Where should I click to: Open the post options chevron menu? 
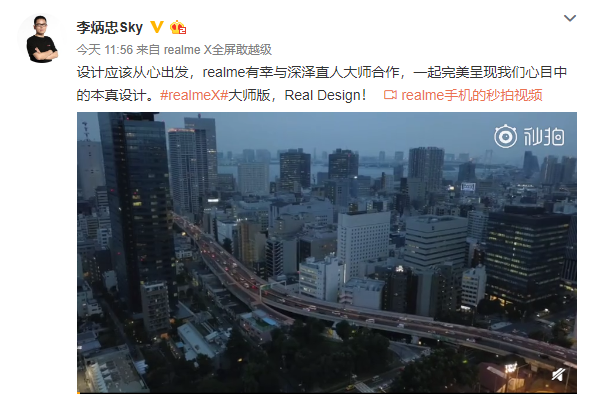point(570,18)
